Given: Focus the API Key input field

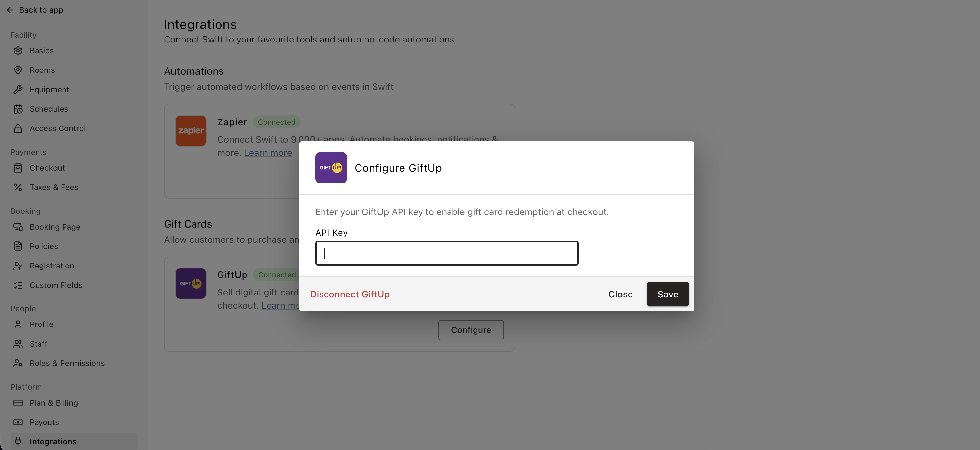Looking at the screenshot, I should pyautogui.click(x=447, y=253).
